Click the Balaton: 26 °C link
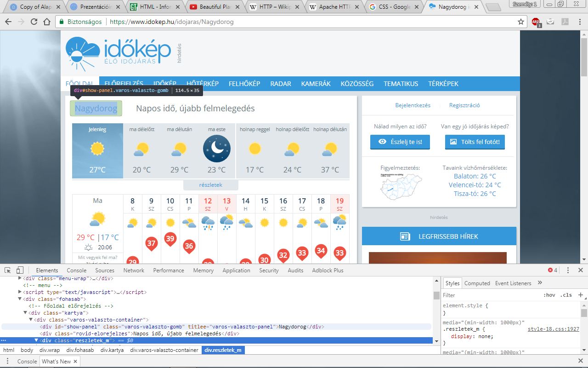This screenshot has width=588, height=368. [x=475, y=176]
